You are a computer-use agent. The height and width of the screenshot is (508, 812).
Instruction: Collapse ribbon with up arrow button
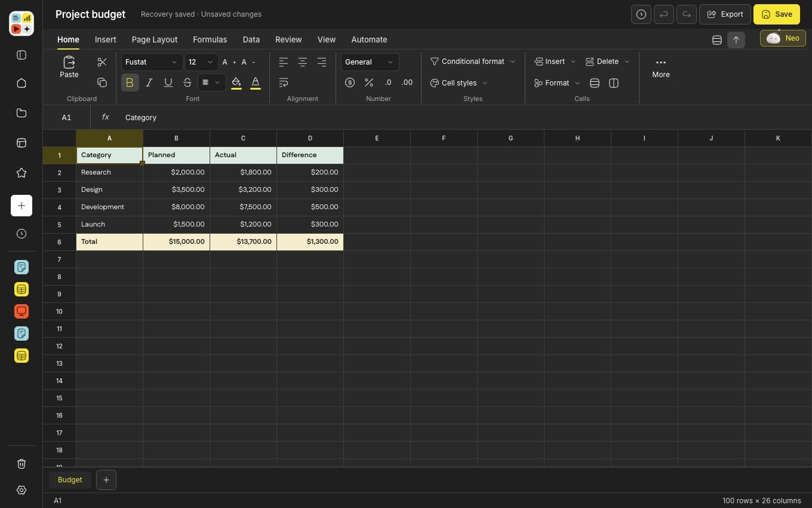[736, 40]
